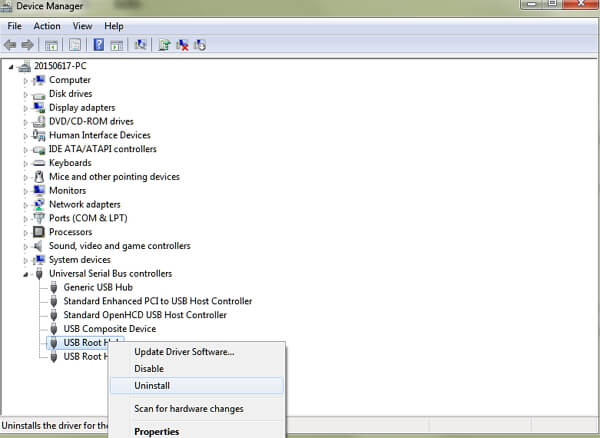Viewport: 600px width, 438px height.
Task: Open the Action menu
Action: click(47, 26)
